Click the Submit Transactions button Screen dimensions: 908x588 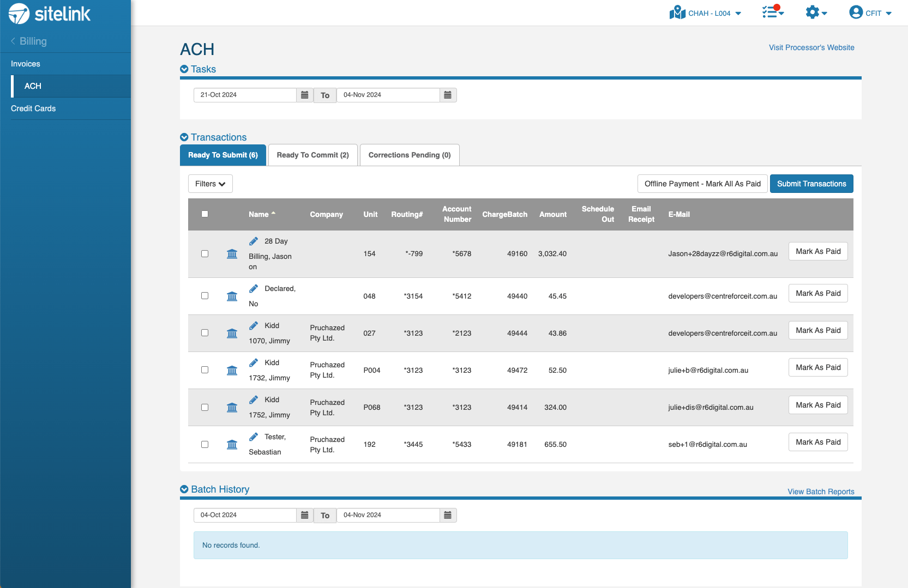click(x=811, y=184)
